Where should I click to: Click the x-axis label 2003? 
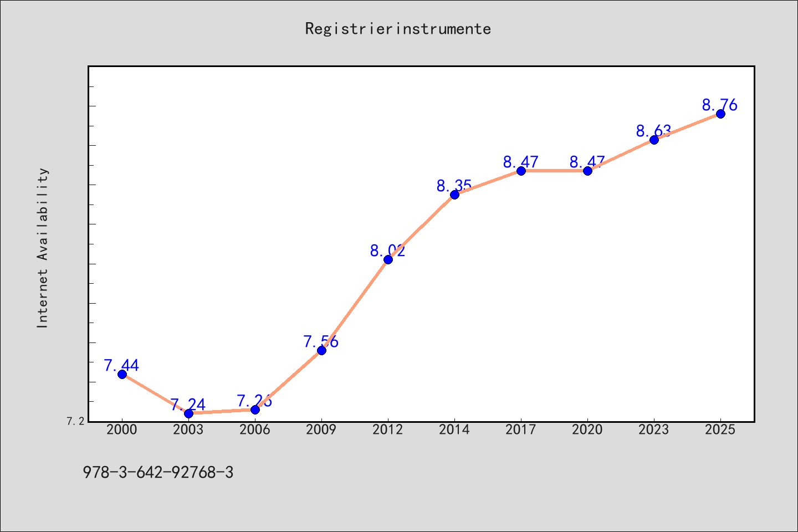pos(188,429)
